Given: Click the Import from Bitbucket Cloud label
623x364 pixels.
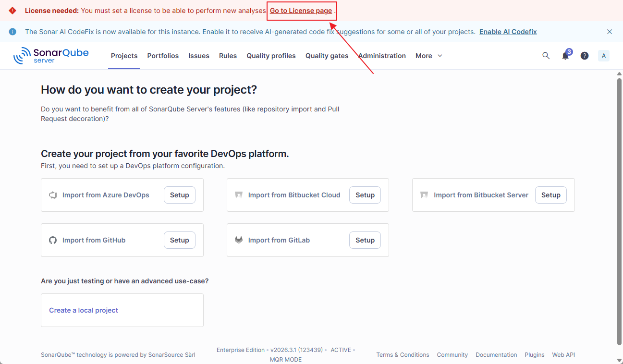Looking at the screenshot, I should [x=294, y=195].
